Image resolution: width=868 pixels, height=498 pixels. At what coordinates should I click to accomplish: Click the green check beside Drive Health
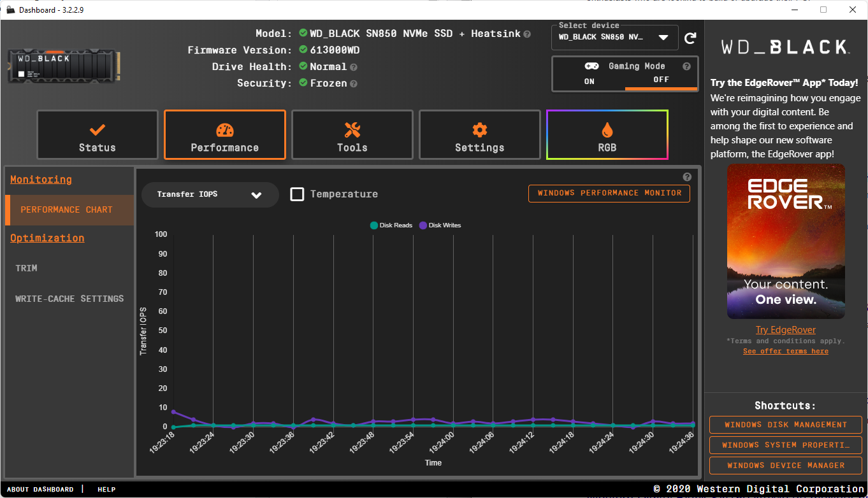303,66
